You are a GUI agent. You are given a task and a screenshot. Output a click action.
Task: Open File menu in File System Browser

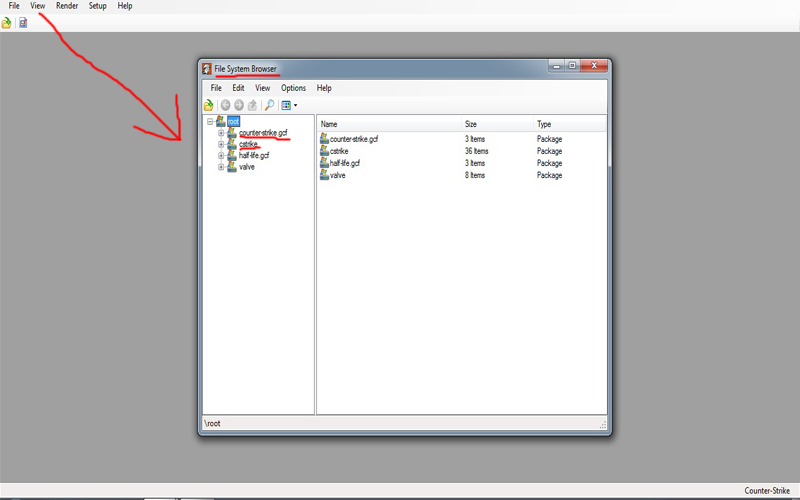pyautogui.click(x=216, y=88)
